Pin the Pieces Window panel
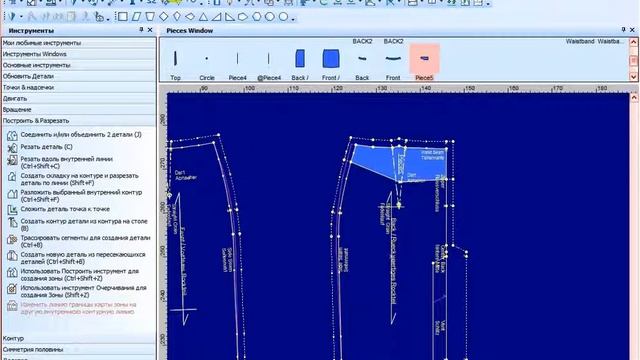This screenshot has width=640, height=360. point(623,30)
